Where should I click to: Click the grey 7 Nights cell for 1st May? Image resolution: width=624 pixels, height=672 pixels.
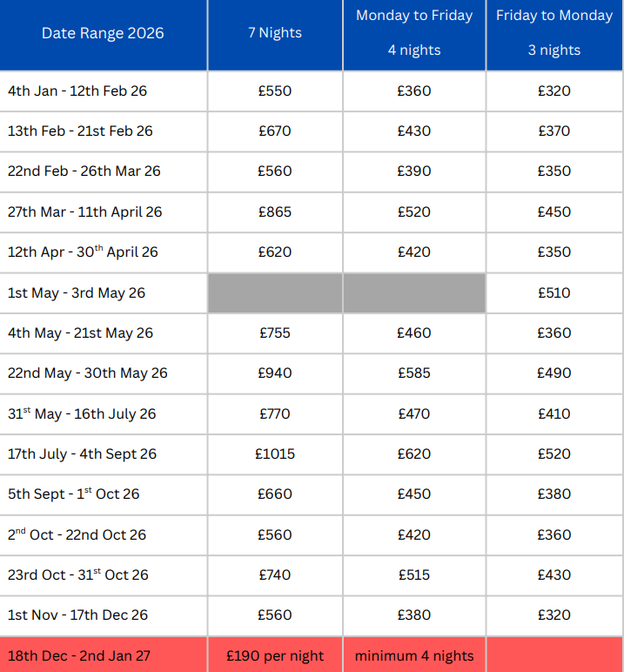275,292
